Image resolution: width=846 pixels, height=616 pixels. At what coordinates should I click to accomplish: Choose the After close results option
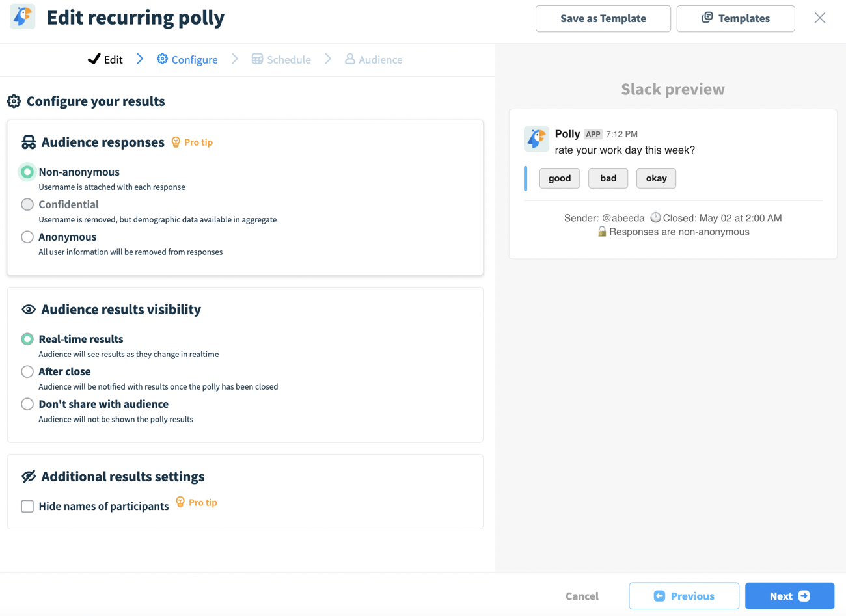click(27, 371)
